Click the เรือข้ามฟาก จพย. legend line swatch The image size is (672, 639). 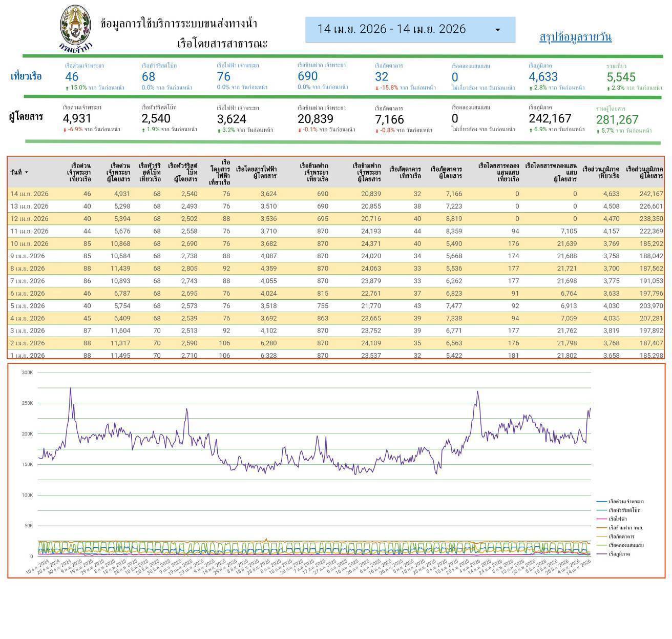pyautogui.click(x=602, y=527)
